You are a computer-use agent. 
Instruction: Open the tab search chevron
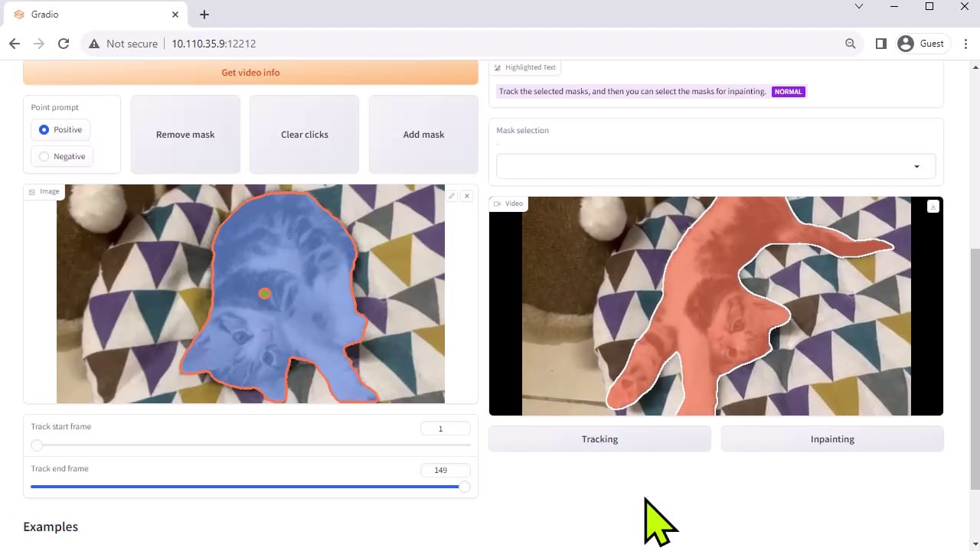click(x=859, y=6)
